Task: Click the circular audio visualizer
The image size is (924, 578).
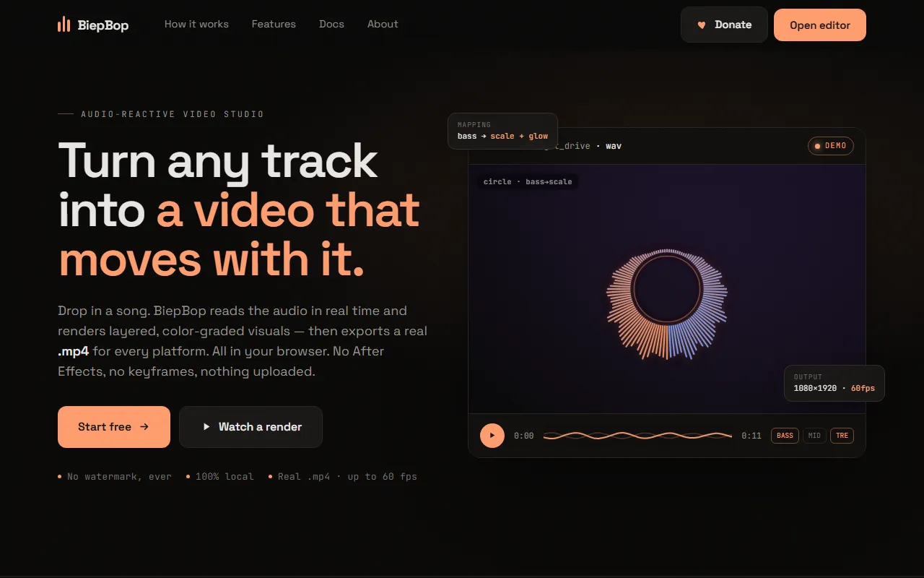Action: tap(667, 303)
